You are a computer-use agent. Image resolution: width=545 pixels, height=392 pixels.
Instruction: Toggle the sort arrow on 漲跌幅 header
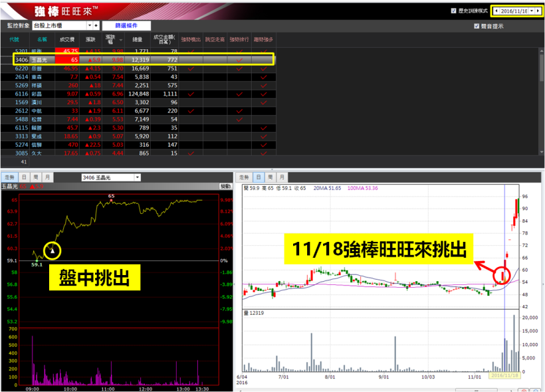[x=120, y=40]
